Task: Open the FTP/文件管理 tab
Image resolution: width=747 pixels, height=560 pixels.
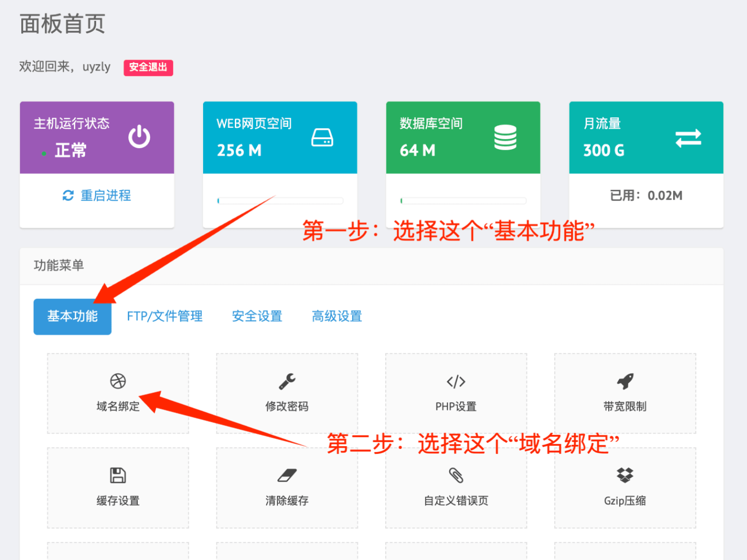Action: point(165,317)
